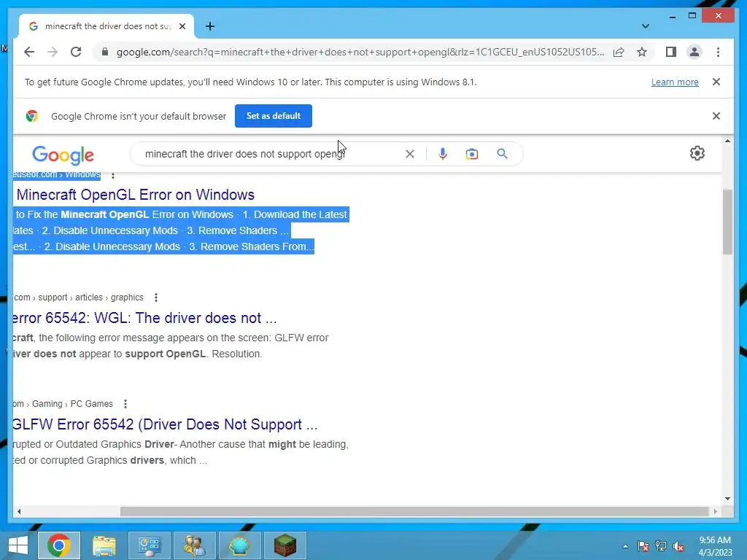Image resolution: width=747 pixels, height=560 pixels.
Task: Open options for Windows breadcrumb result
Action: pos(113,175)
